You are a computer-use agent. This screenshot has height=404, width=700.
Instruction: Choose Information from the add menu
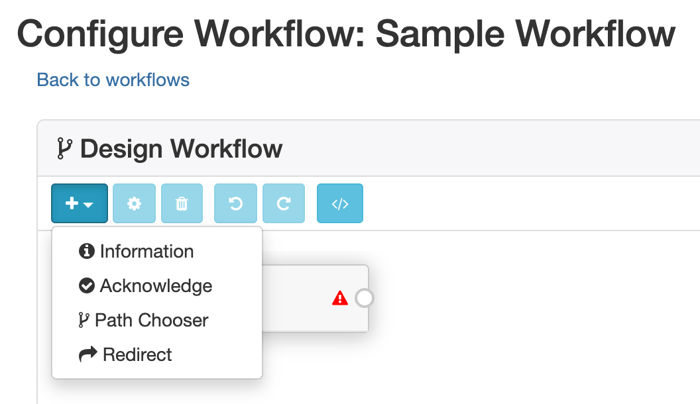(146, 252)
